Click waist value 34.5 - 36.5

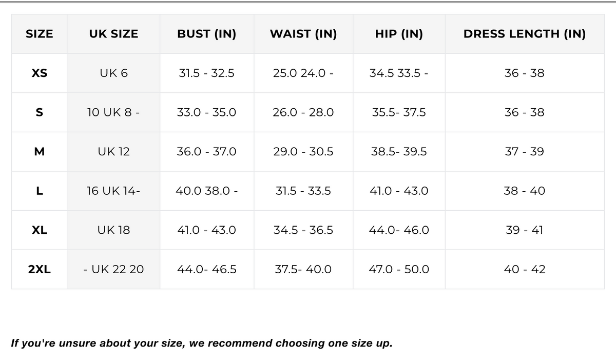click(x=303, y=230)
